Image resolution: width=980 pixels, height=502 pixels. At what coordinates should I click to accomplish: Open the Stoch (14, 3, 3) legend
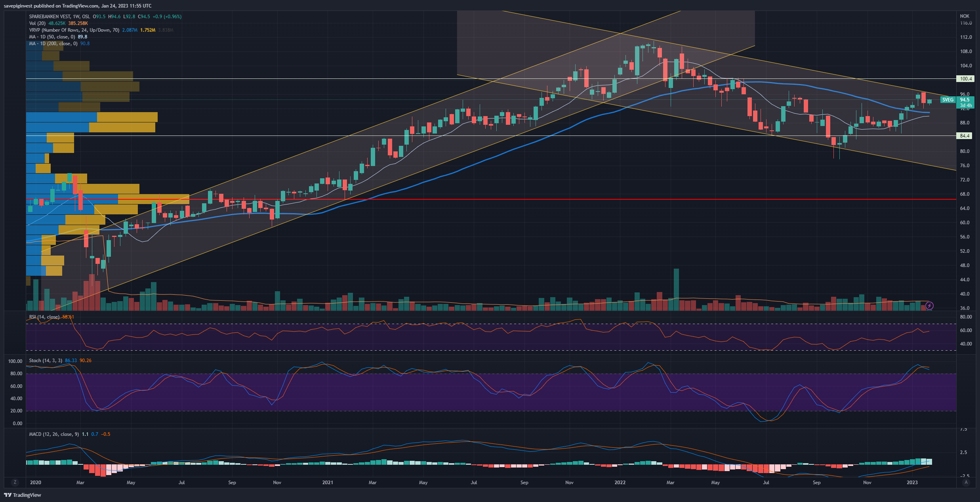point(45,361)
